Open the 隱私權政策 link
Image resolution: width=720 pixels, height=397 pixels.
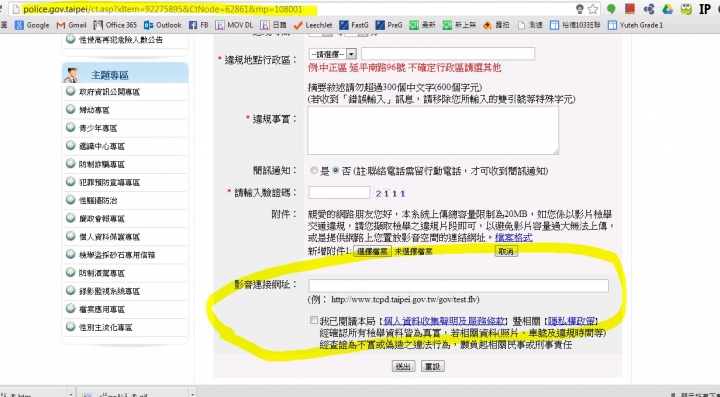coord(571,321)
